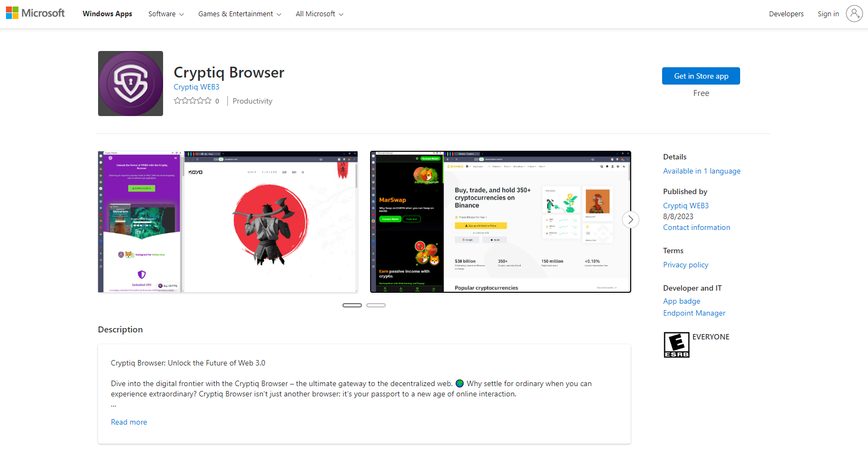Open the Productivity category link
Screen dimensions: 868x449
[252, 101]
